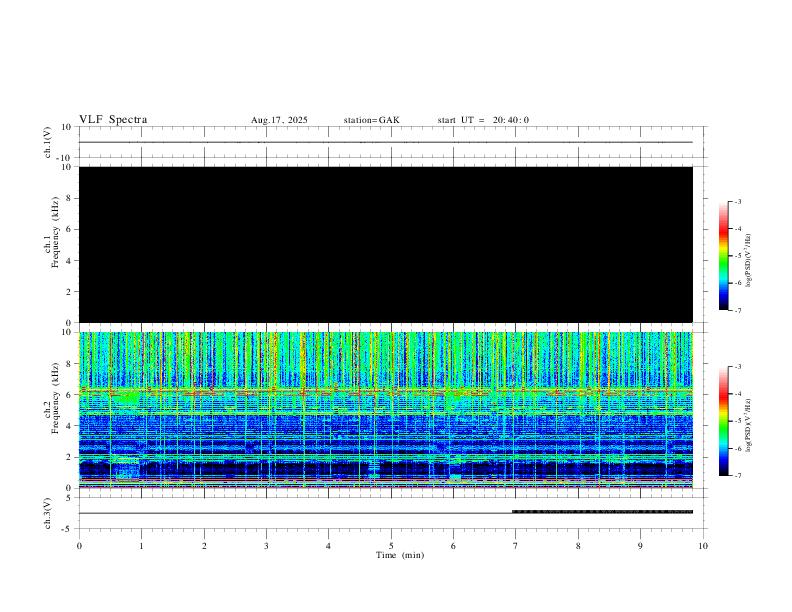The height and width of the screenshot is (612, 792).
Task: Select the "start UT = 20:40:0" label
Action: tap(483, 120)
